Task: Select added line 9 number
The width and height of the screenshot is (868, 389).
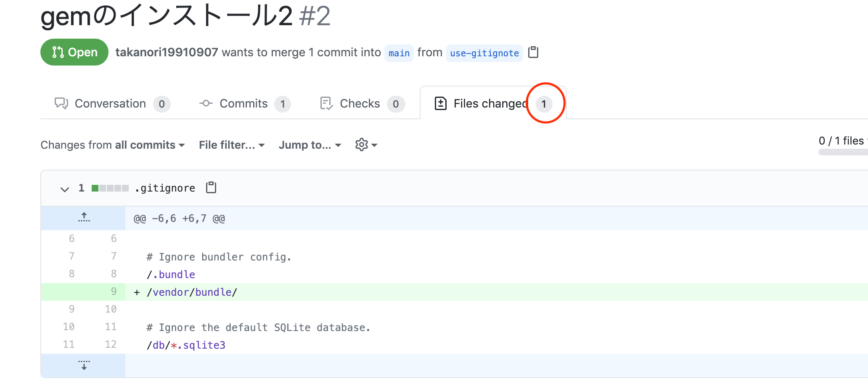Action: pyautogui.click(x=114, y=292)
